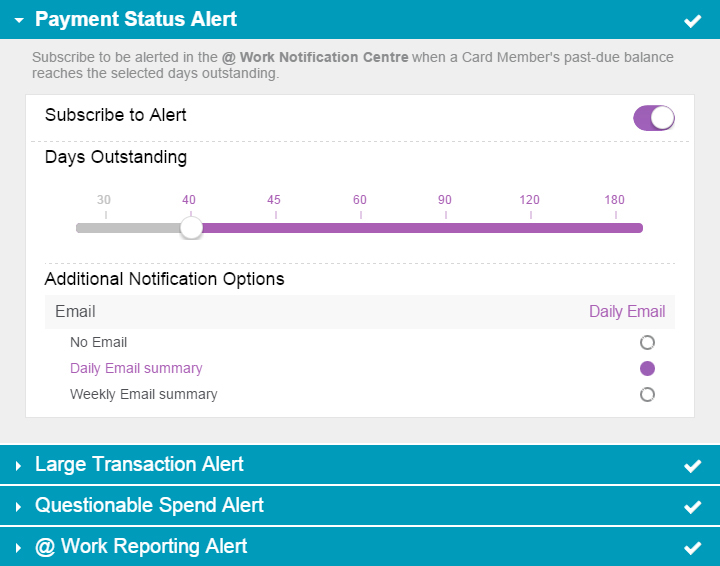Click the Days Outstanding slider handle
The image size is (720, 566).
191,228
